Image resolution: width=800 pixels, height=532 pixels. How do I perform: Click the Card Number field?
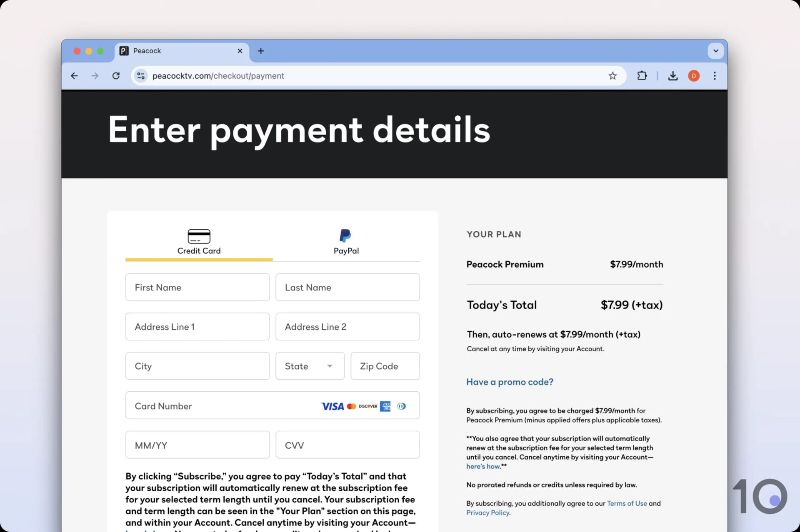pos(272,405)
